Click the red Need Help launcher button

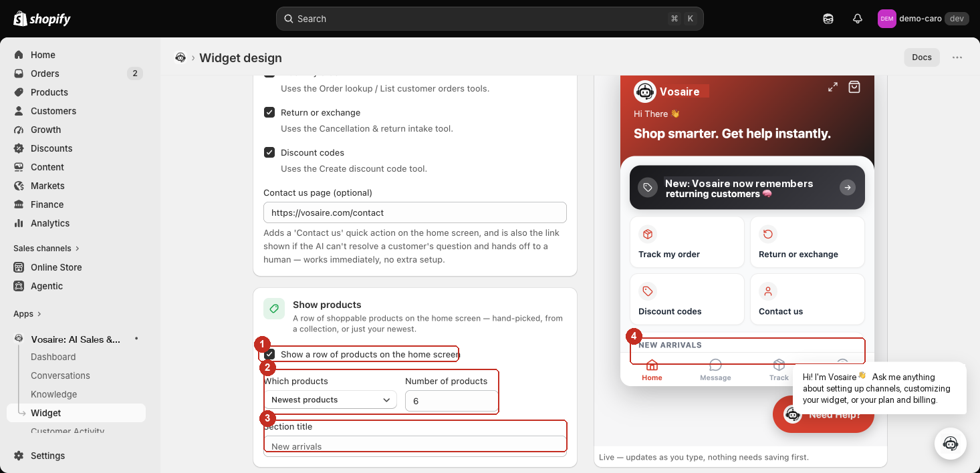[823, 414]
